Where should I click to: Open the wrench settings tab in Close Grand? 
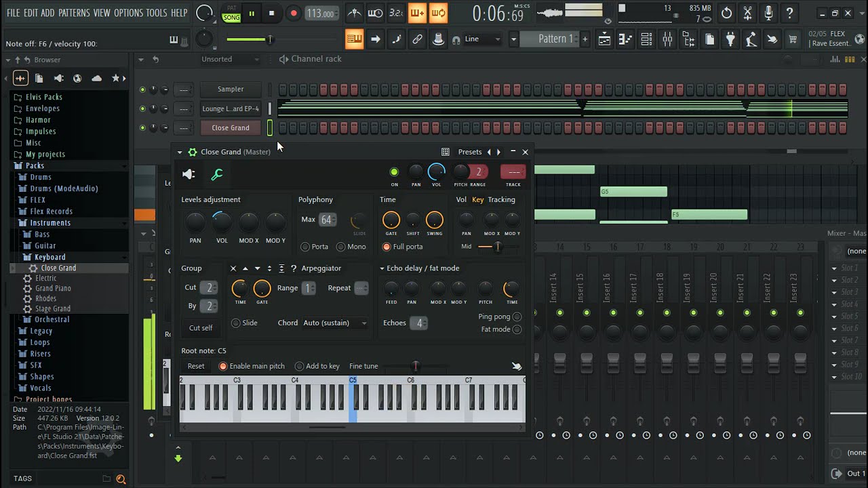(x=217, y=175)
